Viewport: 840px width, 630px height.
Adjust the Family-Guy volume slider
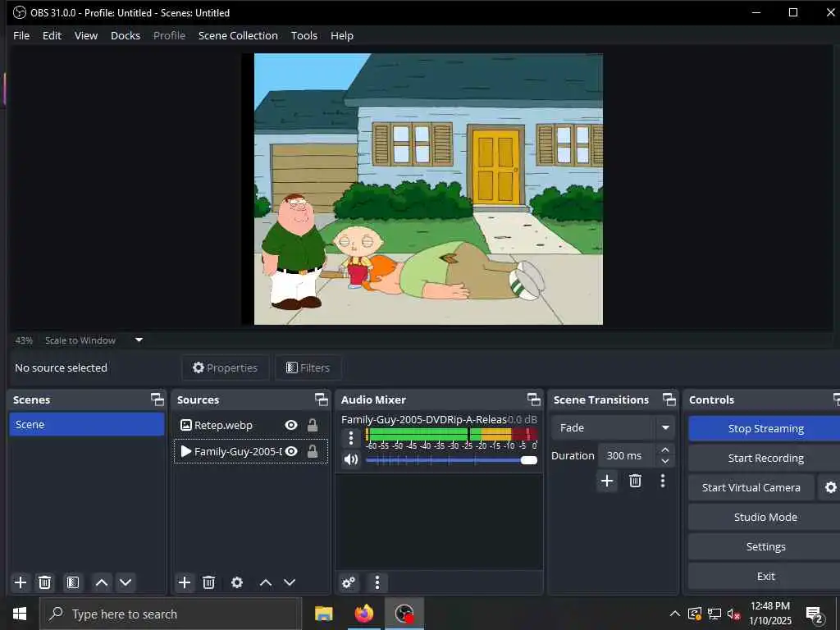tap(452, 460)
